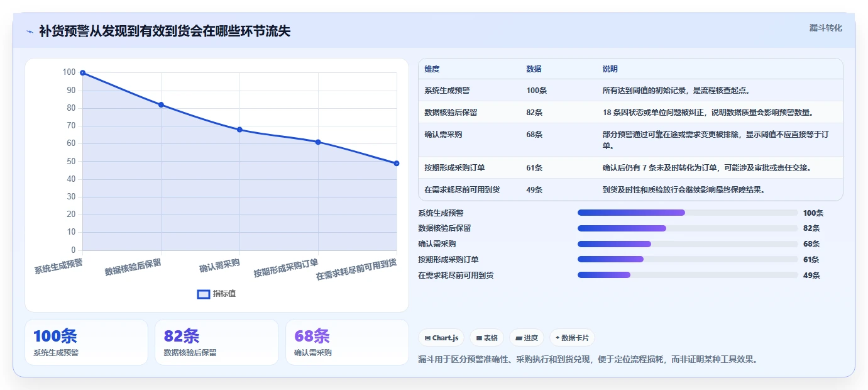Click the 指标值 legend swatch under the chart

(204, 294)
